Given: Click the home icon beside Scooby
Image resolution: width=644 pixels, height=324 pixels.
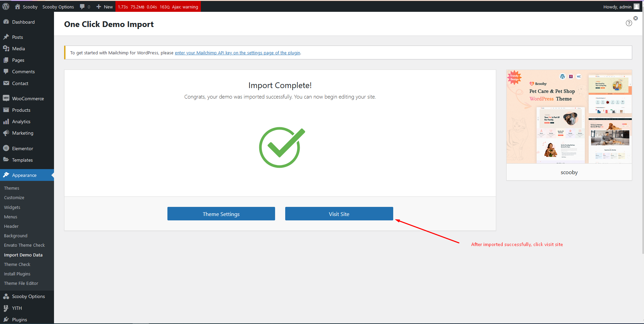Looking at the screenshot, I should point(18,6).
